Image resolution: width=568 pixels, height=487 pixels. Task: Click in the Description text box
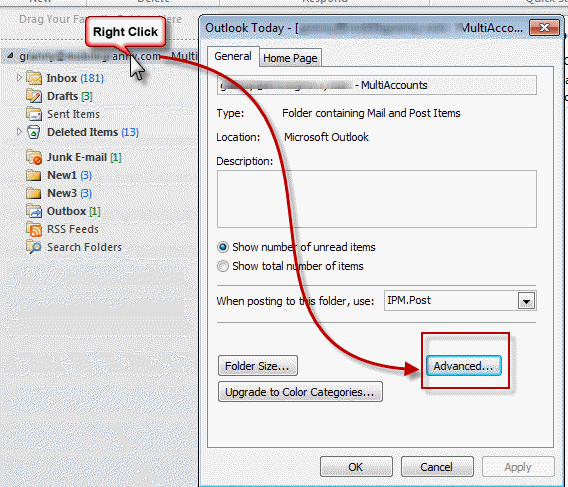tap(377, 199)
